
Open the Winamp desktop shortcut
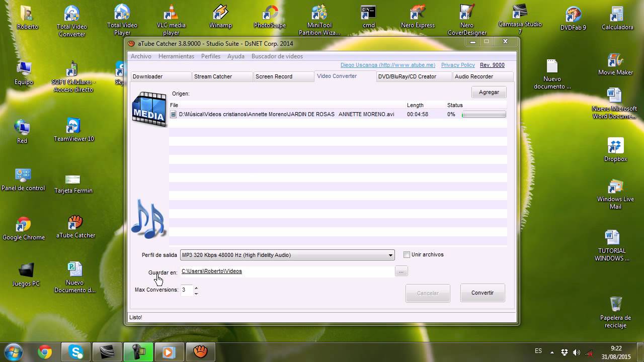click(x=220, y=17)
